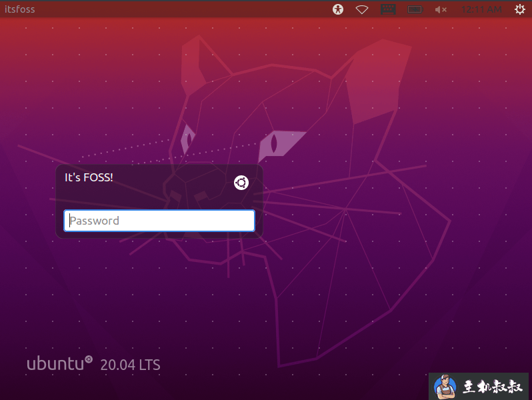Open the accessibility menu icon
This screenshot has width=532, height=400.
pos(337,9)
